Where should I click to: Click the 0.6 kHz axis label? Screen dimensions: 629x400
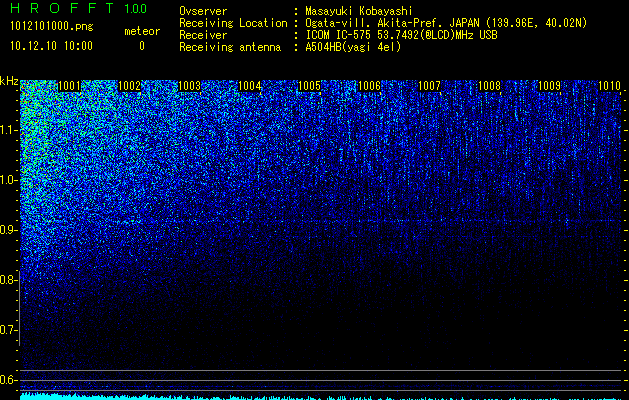pos(9,380)
